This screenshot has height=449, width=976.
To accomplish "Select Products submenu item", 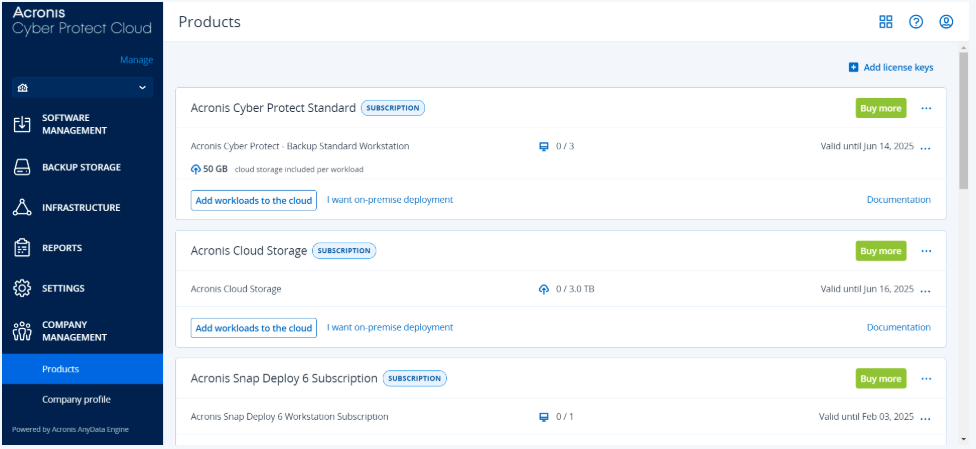I will [82, 369].
